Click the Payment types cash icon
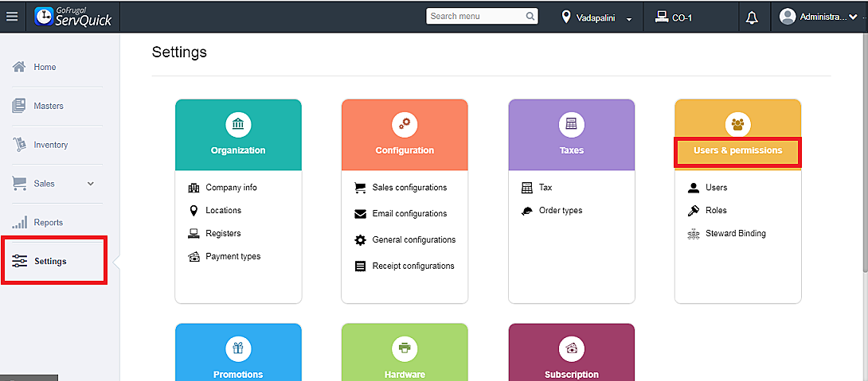This screenshot has height=381, width=868. coord(194,257)
